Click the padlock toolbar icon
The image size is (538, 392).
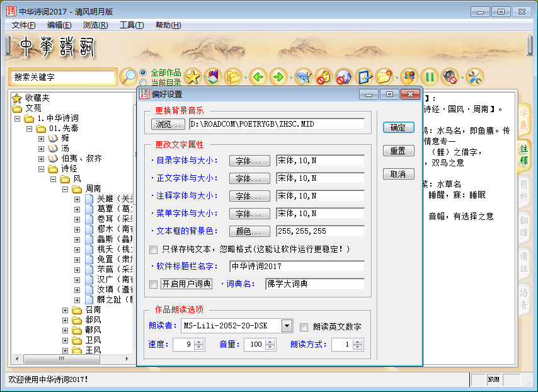324,76
